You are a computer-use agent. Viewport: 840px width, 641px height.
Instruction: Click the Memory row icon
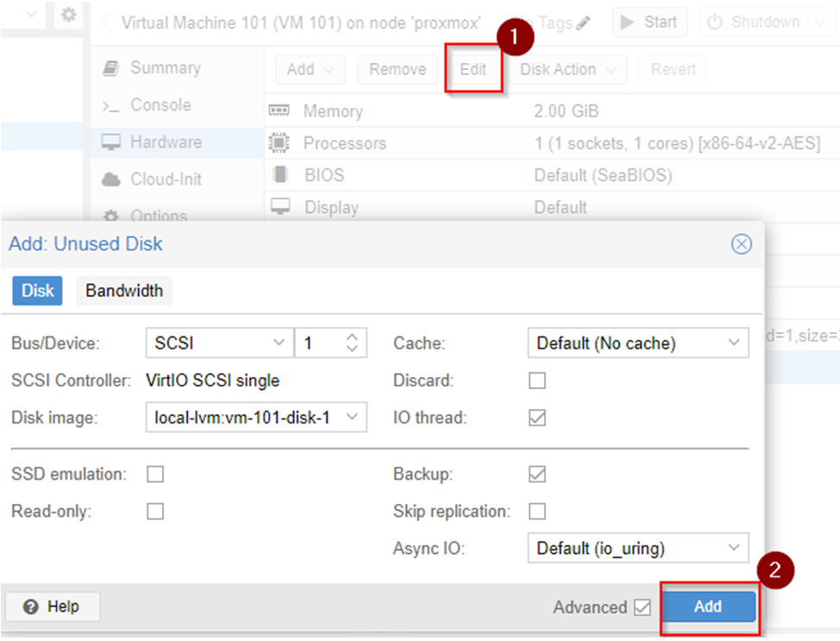pos(280,111)
